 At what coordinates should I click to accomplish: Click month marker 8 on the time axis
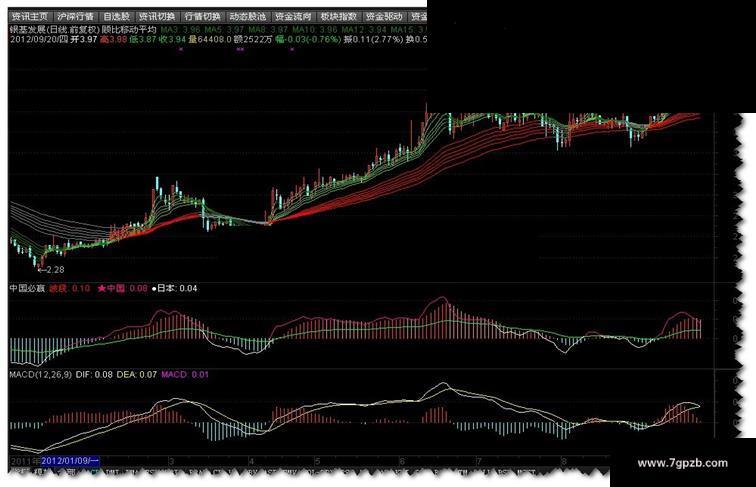pyautogui.click(x=563, y=461)
